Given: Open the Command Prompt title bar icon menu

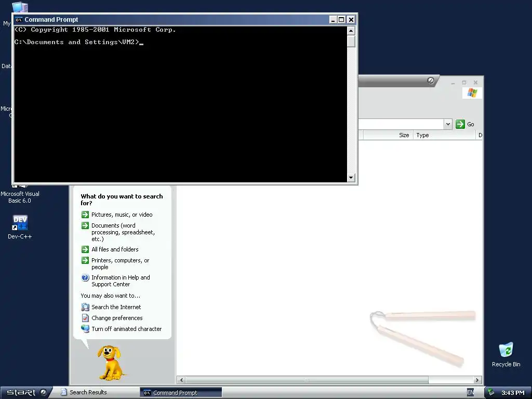Looking at the screenshot, I should (19, 20).
